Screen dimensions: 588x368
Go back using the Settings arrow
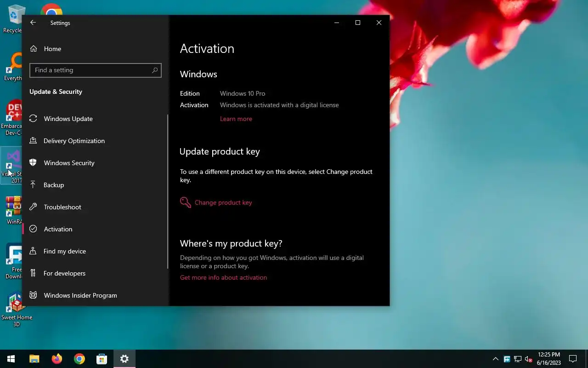pyautogui.click(x=33, y=23)
